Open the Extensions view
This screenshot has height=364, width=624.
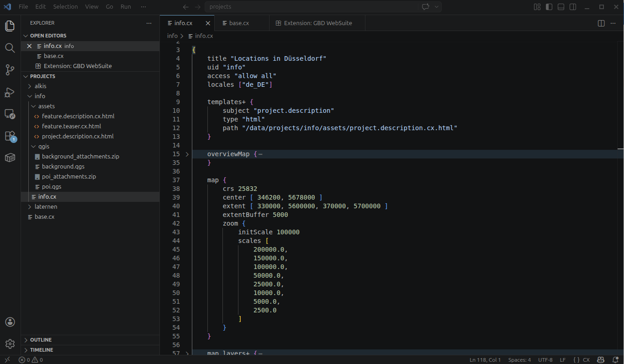pos(10,136)
